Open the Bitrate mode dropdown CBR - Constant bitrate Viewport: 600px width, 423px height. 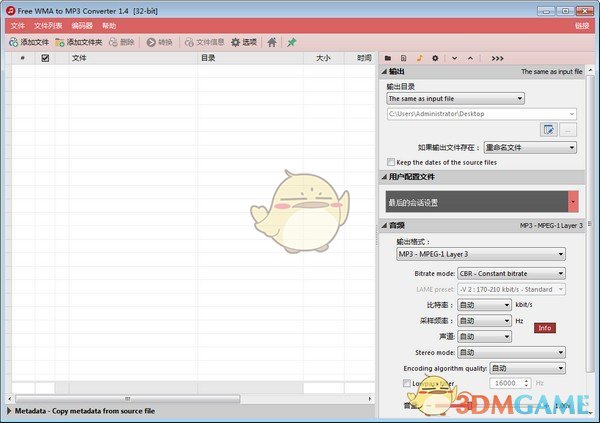pyautogui.click(x=512, y=274)
